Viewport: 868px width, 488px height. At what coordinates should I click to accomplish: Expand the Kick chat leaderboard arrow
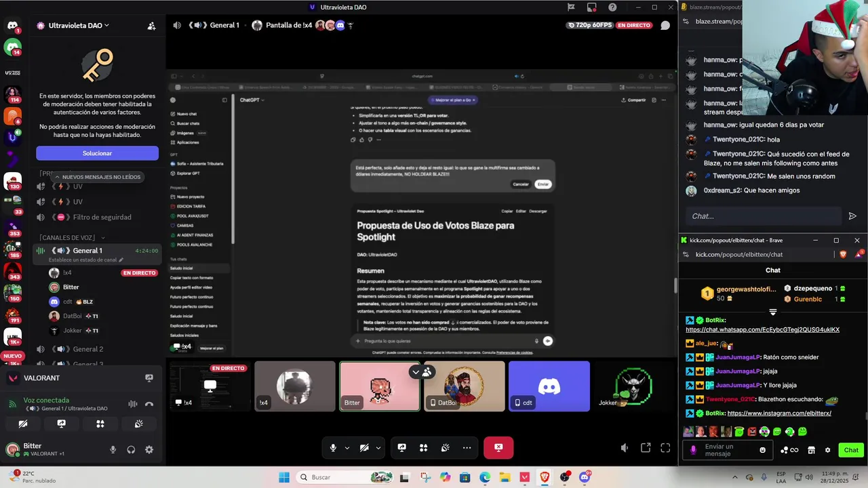click(x=772, y=312)
